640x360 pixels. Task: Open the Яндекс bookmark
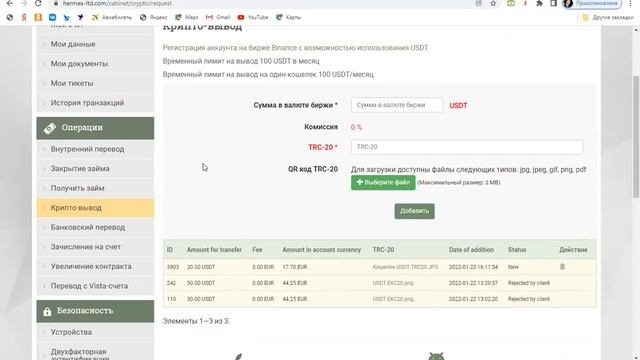pyautogui.click(x=153, y=18)
